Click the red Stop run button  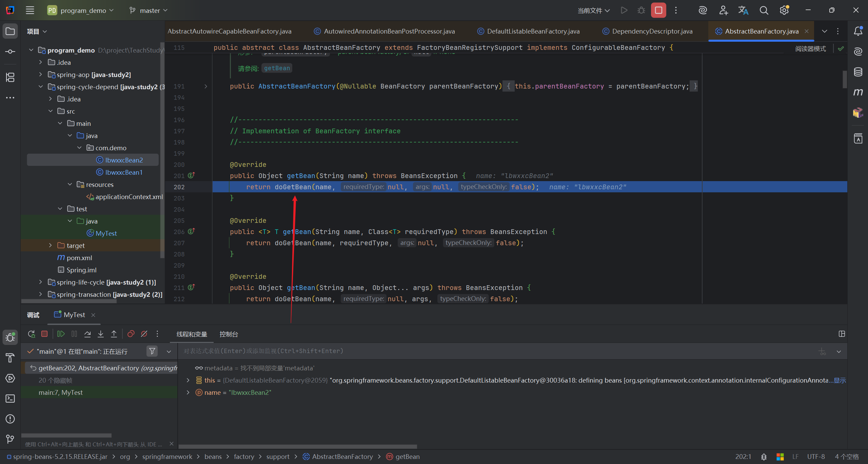[x=658, y=10]
